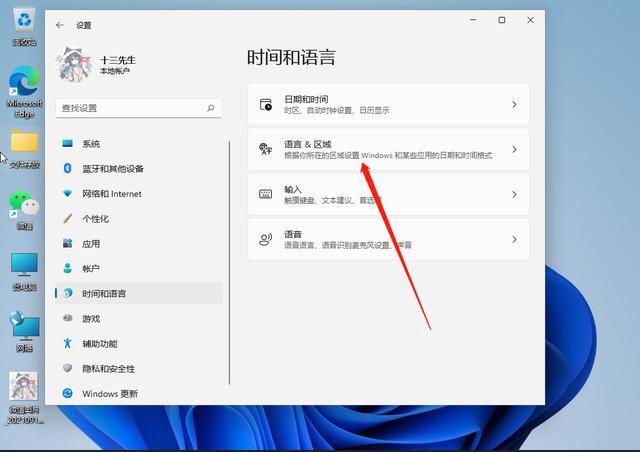Expand chevron on 语言 & 区域 row
Viewport: 640px width, 452px height.
pos(514,149)
